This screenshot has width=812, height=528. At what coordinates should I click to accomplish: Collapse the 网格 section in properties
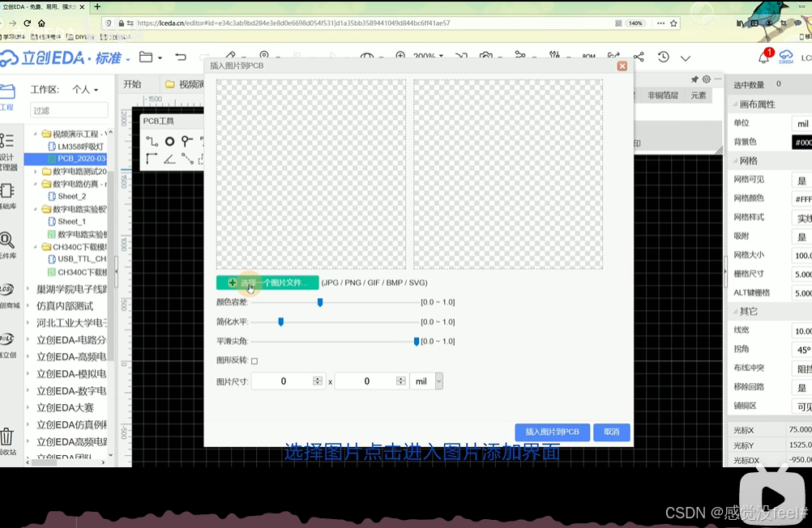click(735, 161)
